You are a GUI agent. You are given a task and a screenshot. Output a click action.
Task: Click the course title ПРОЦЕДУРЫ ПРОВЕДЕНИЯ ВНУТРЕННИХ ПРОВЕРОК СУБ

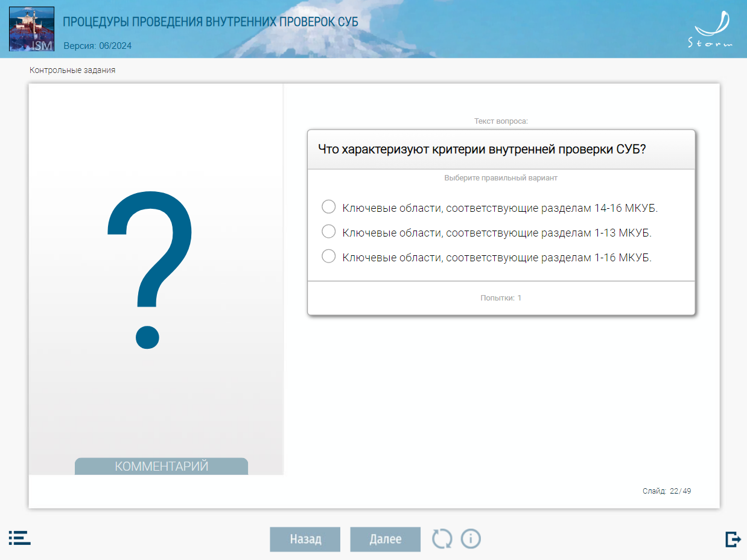pyautogui.click(x=211, y=22)
